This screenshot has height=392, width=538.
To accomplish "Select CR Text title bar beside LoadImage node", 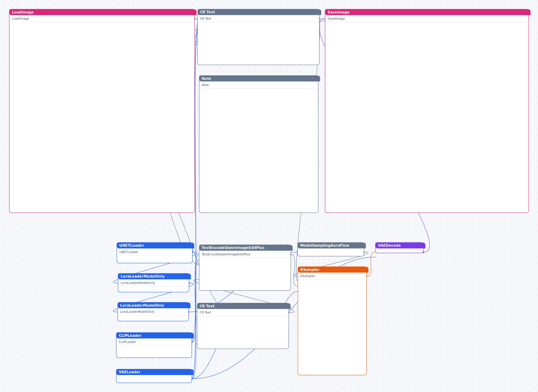I will click(x=259, y=12).
